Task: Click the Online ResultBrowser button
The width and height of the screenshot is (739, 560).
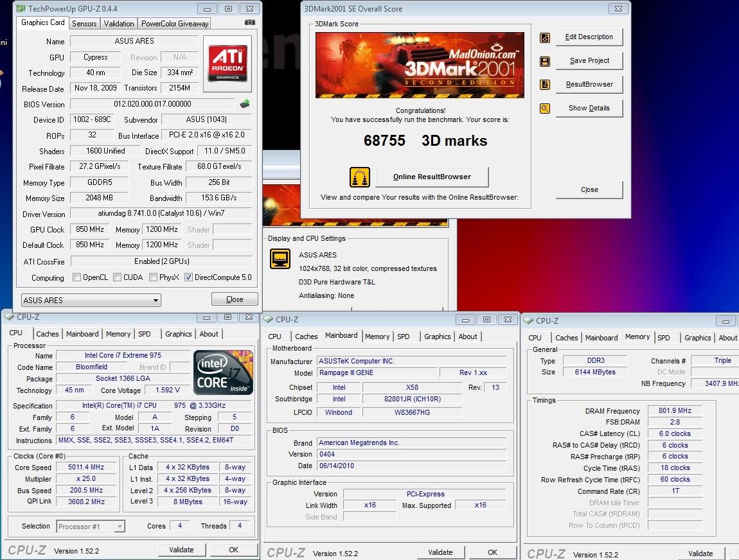Action: (432, 177)
